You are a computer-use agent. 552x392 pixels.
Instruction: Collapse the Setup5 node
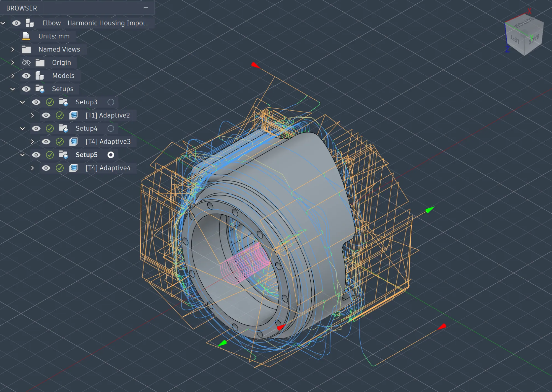(x=23, y=155)
